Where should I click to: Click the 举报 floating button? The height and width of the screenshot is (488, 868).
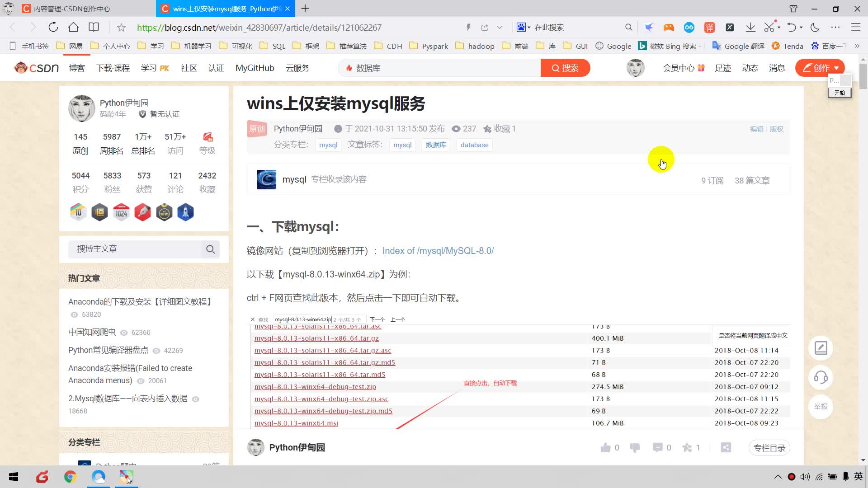click(x=821, y=407)
